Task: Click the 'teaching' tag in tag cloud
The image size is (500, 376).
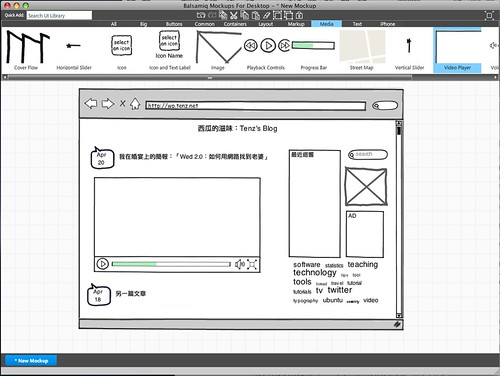Action: (x=363, y=264)
